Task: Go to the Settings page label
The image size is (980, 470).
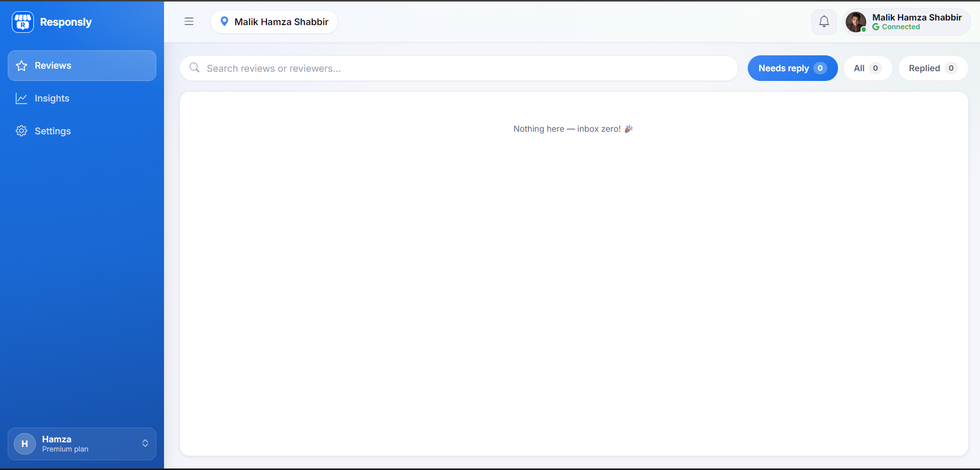Action: (x=53, y=131)
